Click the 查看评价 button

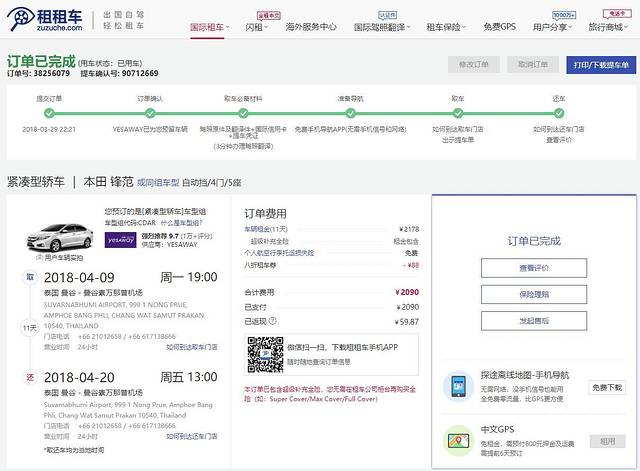point(533,268)
